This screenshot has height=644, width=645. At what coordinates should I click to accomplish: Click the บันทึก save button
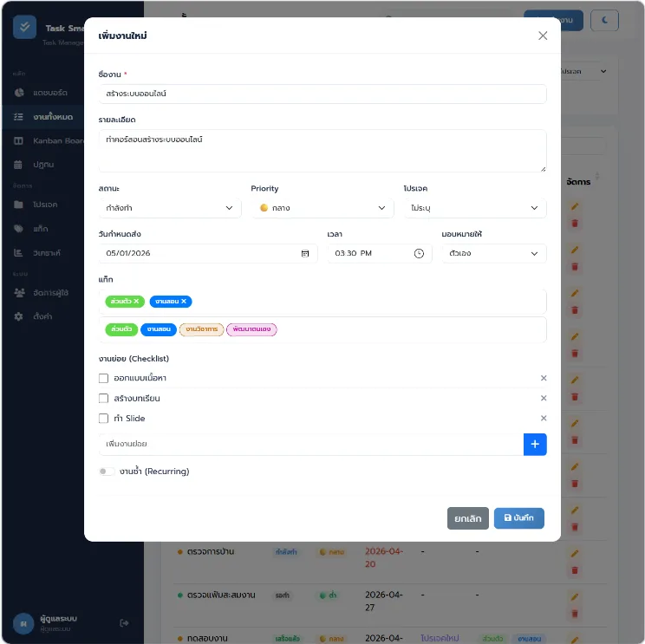pos(518,518)
